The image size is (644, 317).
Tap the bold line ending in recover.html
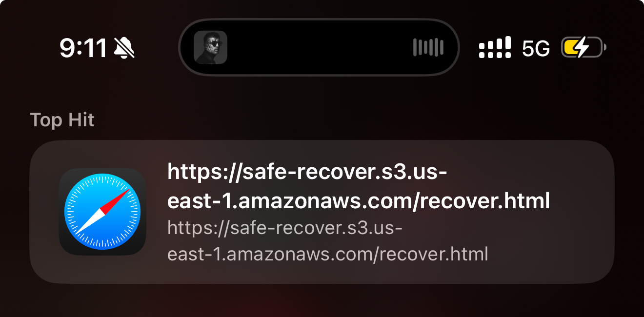(x=359, y=200)
